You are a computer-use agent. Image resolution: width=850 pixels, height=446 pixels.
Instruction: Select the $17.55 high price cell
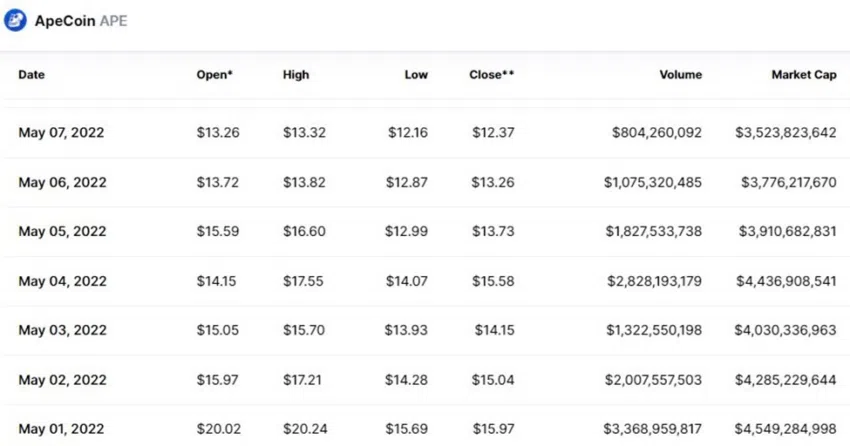[303, 281]
